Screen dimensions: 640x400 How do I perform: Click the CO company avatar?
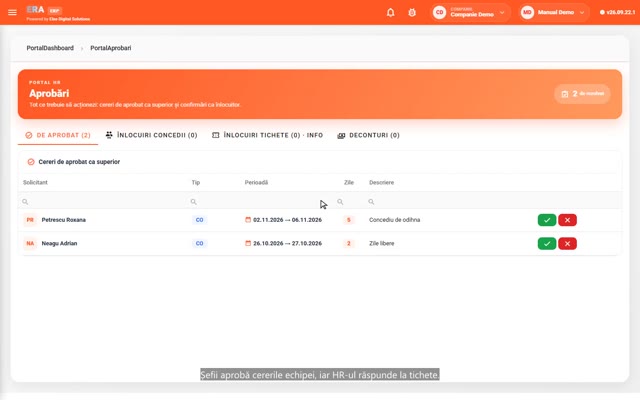440,13
